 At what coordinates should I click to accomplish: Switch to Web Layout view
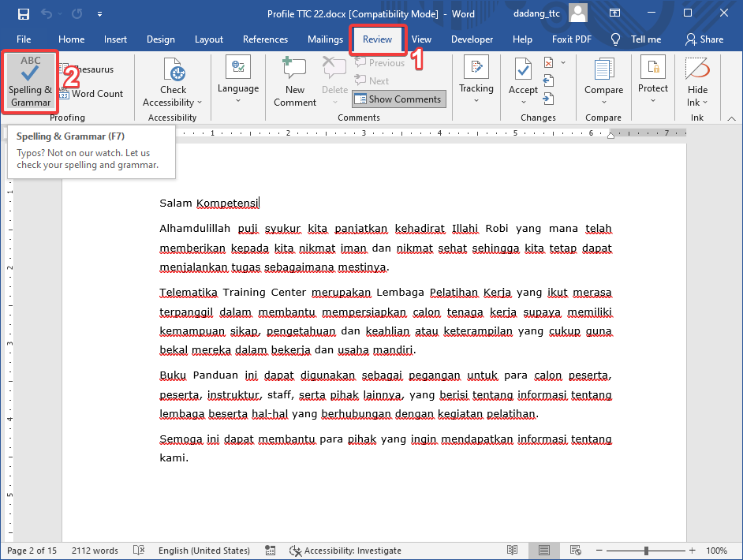(575, 550)
